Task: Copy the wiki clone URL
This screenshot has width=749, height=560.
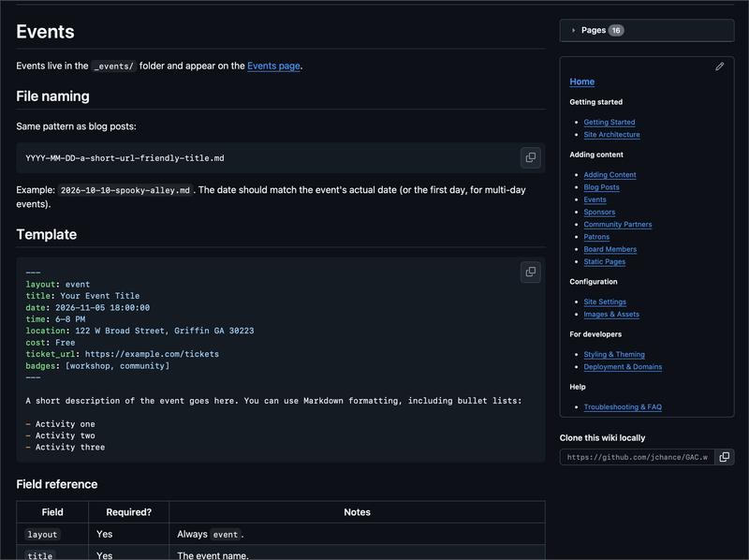Action: coord(724,457)
